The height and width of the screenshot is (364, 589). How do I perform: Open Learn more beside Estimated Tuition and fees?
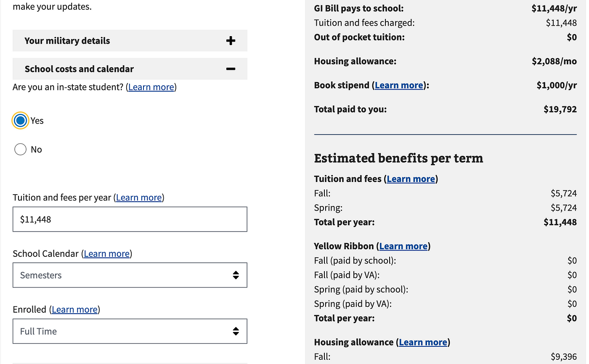[x=411, y=179]
